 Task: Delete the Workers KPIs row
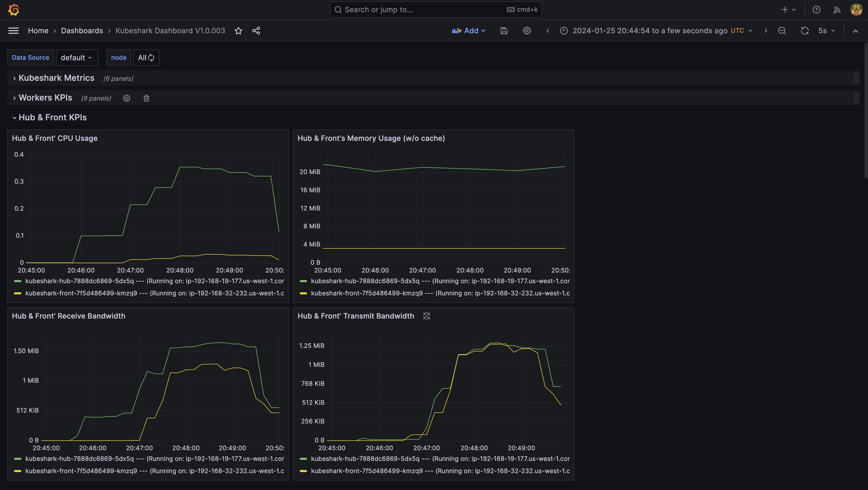tap(146, 98)
